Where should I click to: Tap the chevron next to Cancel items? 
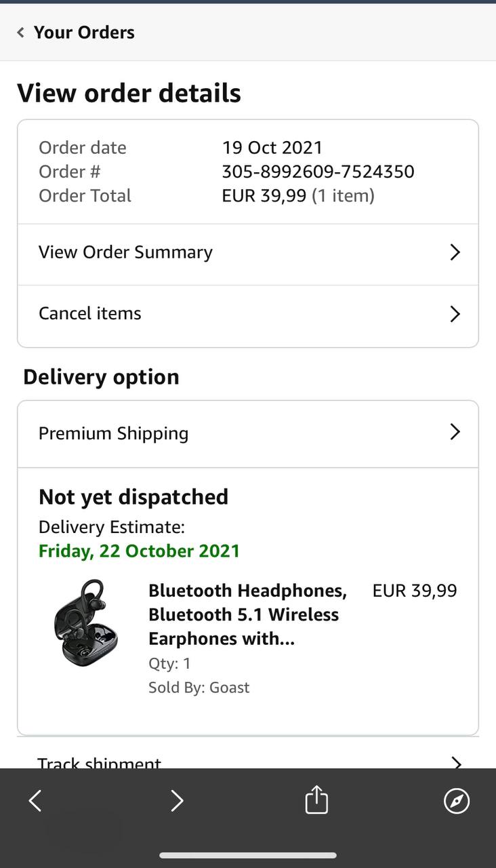coord(455,314)
